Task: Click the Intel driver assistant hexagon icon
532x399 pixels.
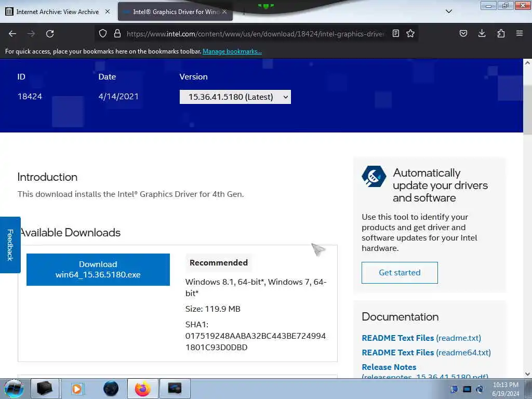Action: pos(374,177)
